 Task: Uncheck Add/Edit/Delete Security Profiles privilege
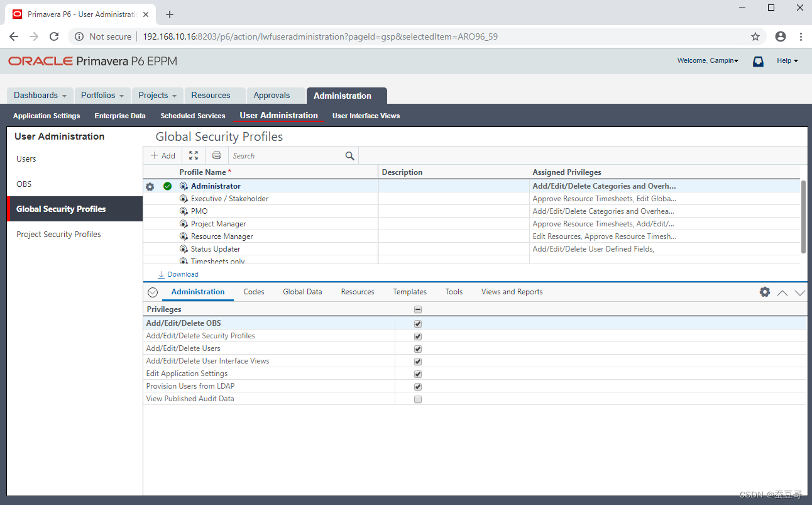tap(418, 336)
